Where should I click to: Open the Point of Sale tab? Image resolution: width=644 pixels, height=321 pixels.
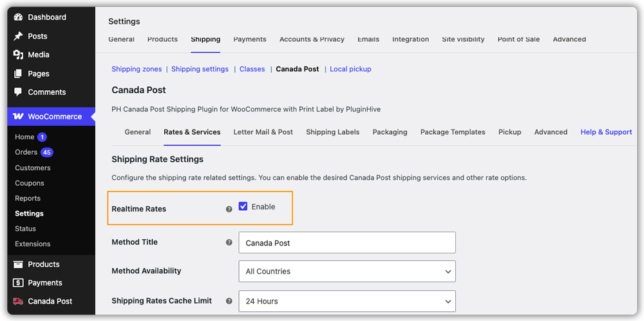coord(518,39)
